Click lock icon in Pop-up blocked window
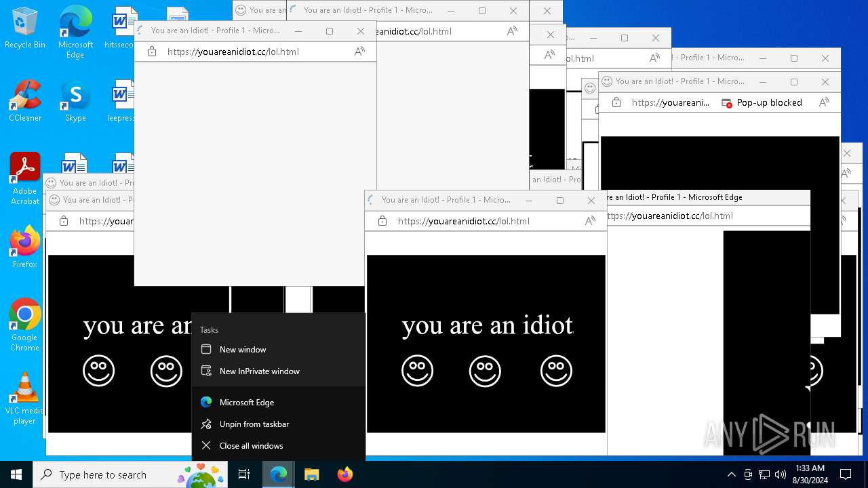 click(x=616, y=102)
